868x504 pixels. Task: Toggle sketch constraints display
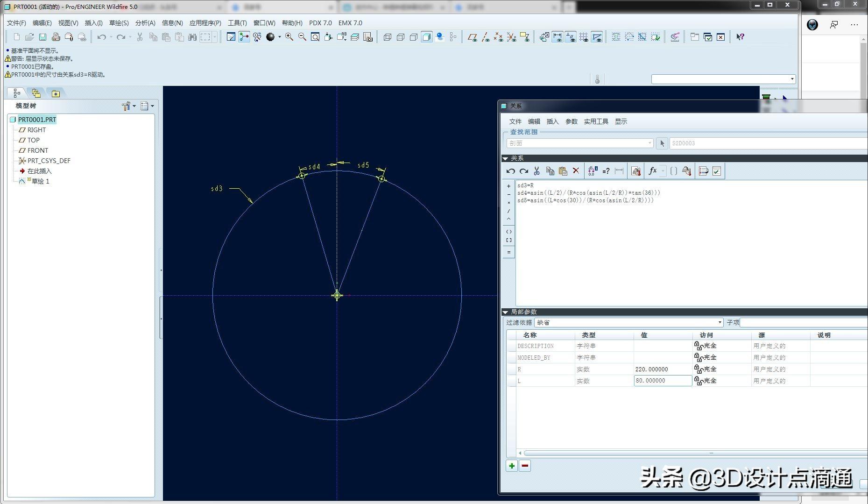(571, 37)
